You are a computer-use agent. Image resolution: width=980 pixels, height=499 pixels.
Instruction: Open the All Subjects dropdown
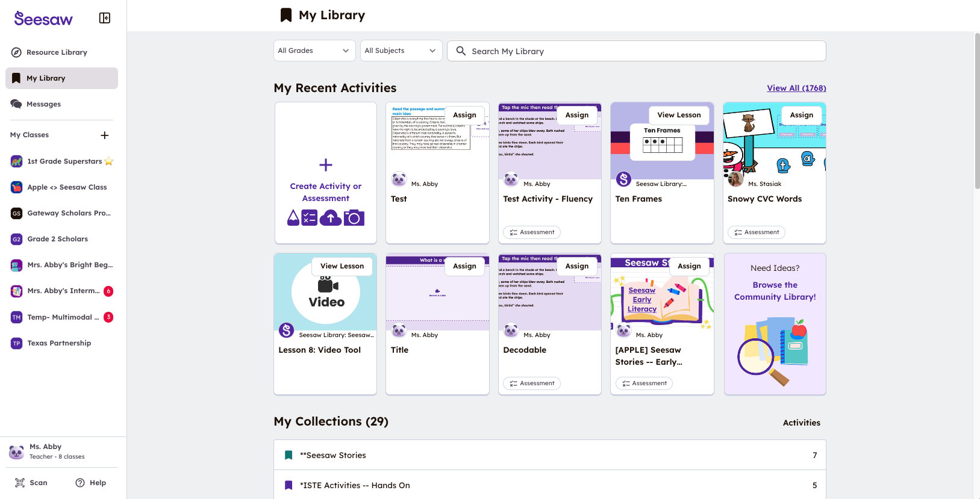401,51
